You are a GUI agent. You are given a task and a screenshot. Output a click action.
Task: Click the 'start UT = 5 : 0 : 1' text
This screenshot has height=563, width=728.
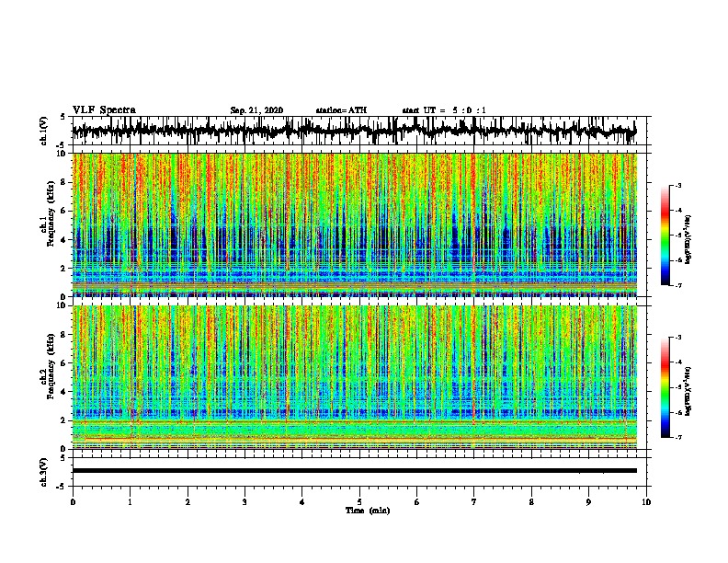tap(444, 110)
